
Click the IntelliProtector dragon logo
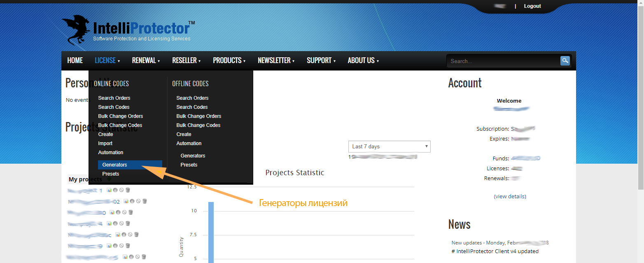coord(77,30)
